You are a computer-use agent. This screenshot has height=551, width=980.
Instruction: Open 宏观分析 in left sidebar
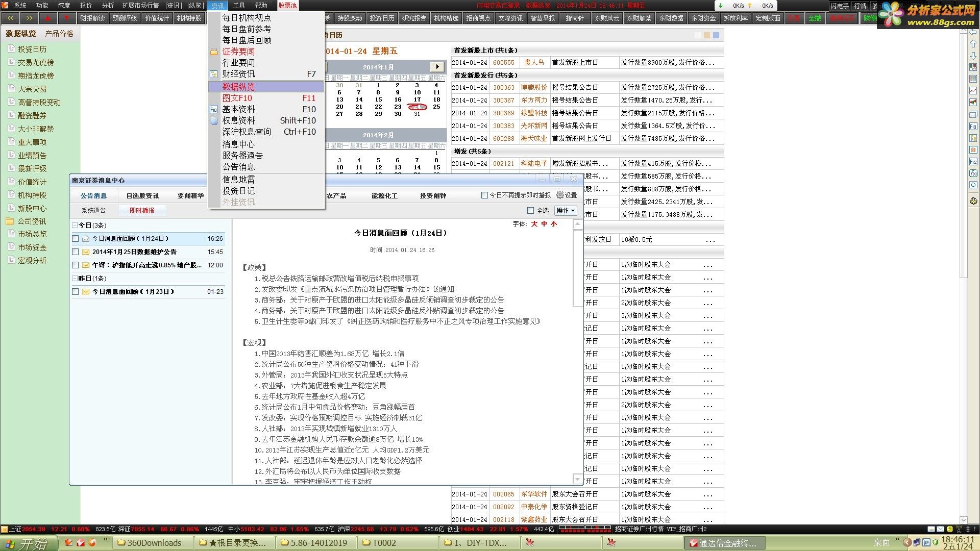tap(32, 261)
